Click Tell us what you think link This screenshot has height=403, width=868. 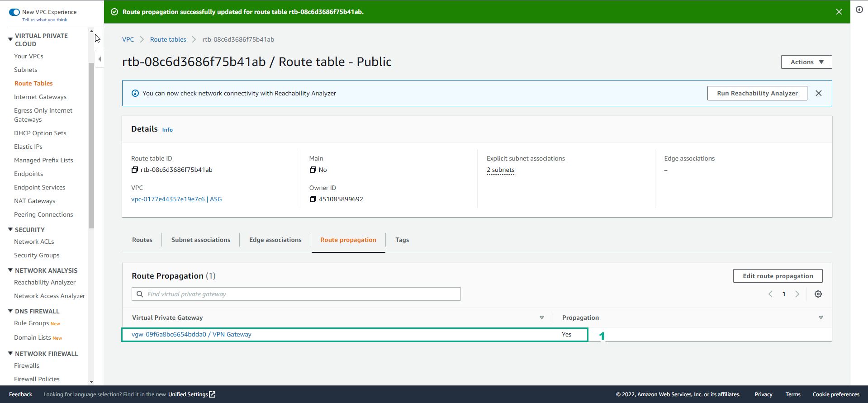(44, 20)
